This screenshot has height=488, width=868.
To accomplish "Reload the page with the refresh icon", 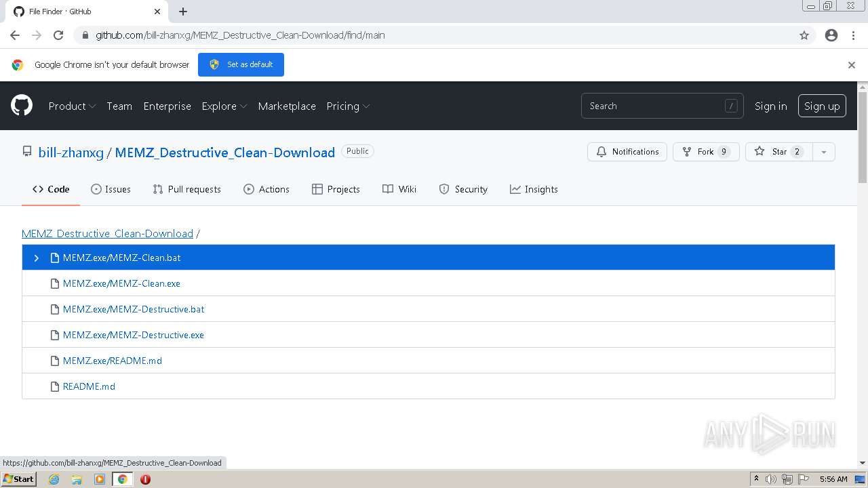I will [58, 35].
